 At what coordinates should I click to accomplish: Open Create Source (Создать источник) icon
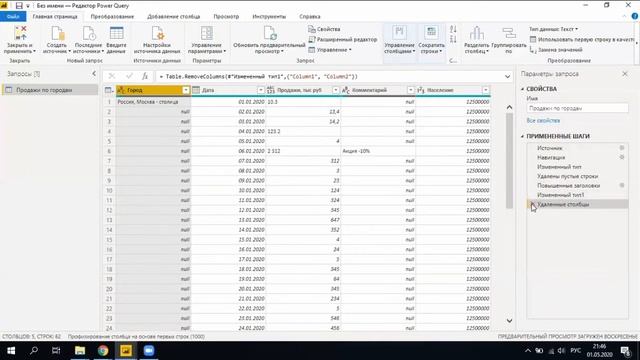coord(57,33)
